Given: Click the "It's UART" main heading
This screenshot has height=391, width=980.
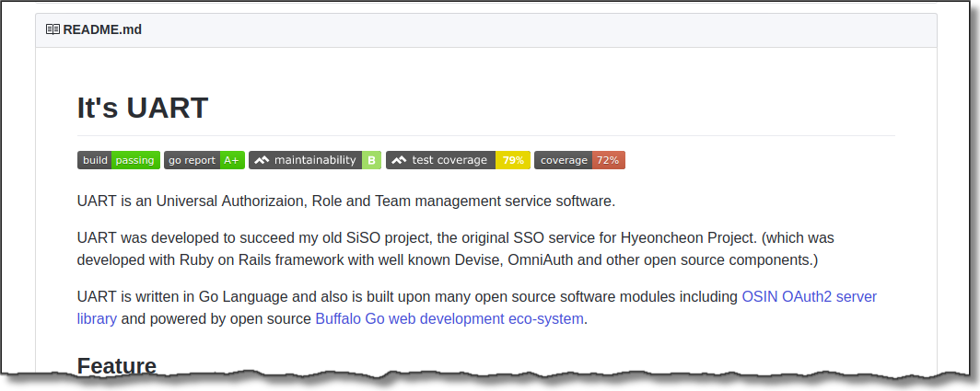Looking at the screenshot, I should pyautogui.click(x=143, y=108).
